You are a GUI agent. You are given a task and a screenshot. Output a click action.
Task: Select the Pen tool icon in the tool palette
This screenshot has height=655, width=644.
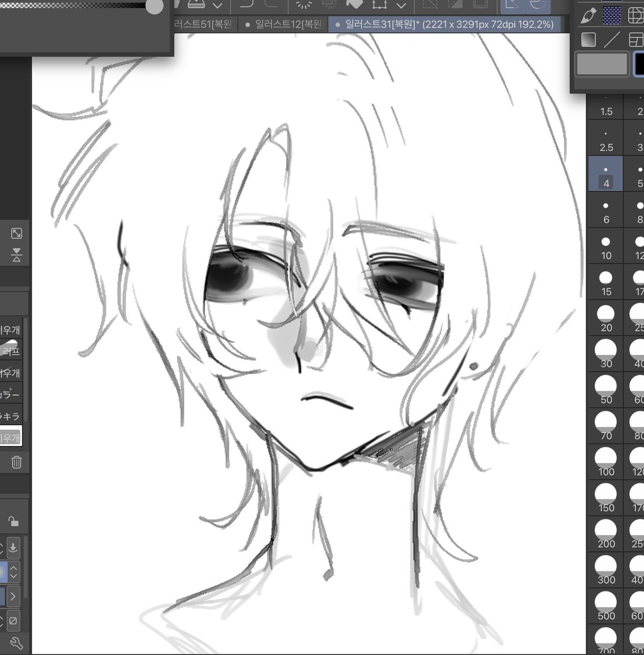pos(588,16)
